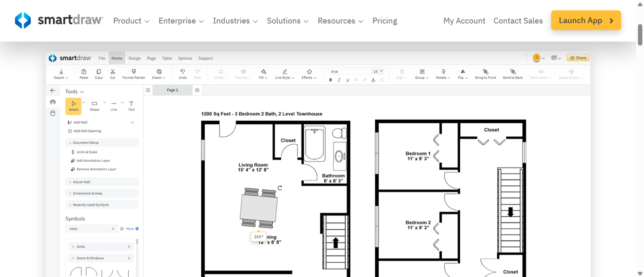
Task: Open the Fill dropdown
Action: [263, 74]
